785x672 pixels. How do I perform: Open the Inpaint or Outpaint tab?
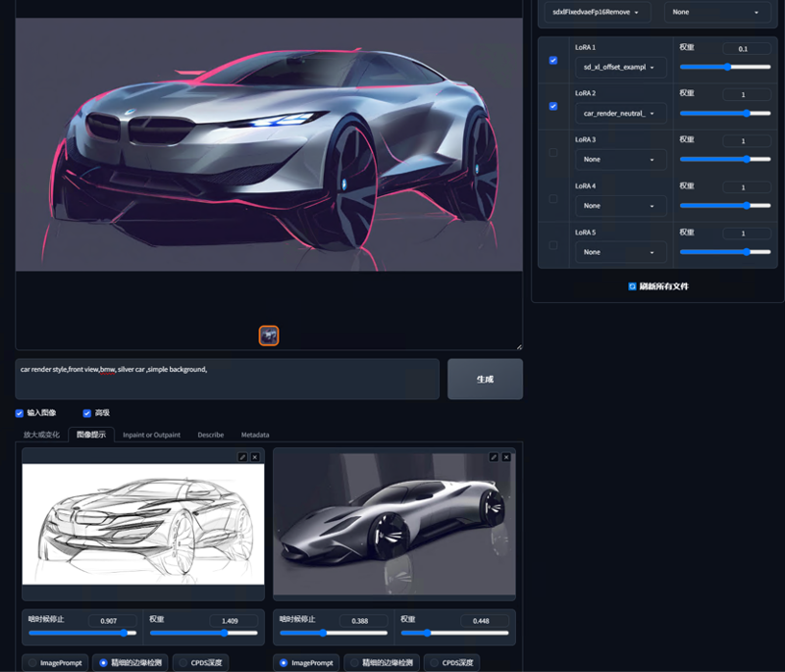[x=152, y=435]
